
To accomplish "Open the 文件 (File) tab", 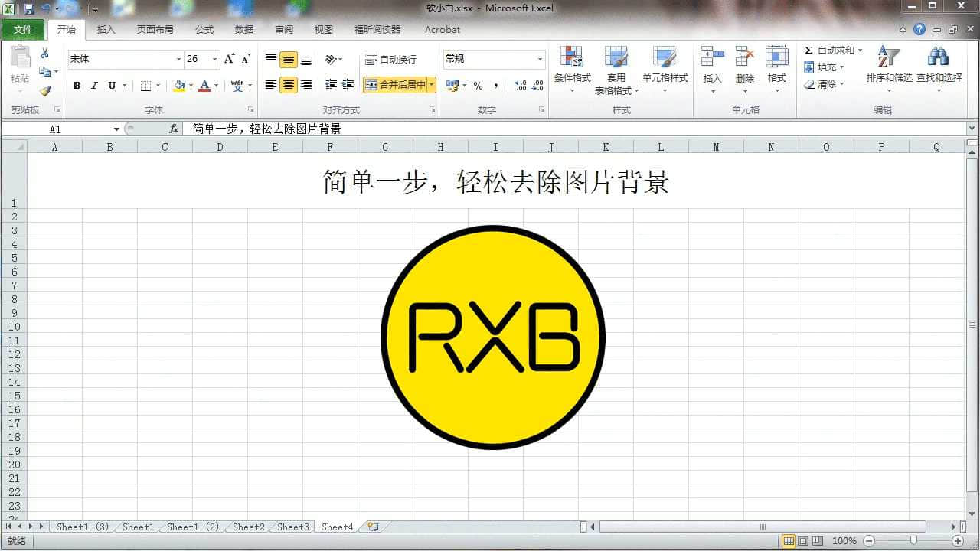I will click(x=23, y=30).
